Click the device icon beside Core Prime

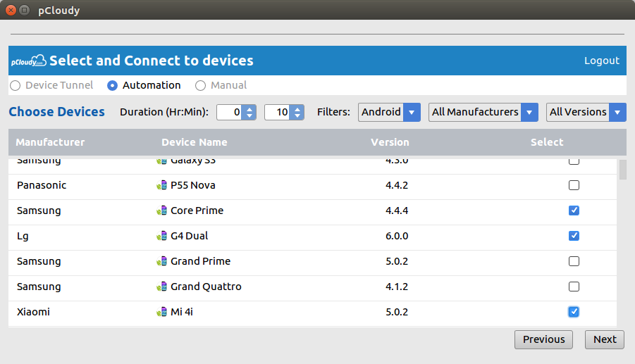point(161,211)
